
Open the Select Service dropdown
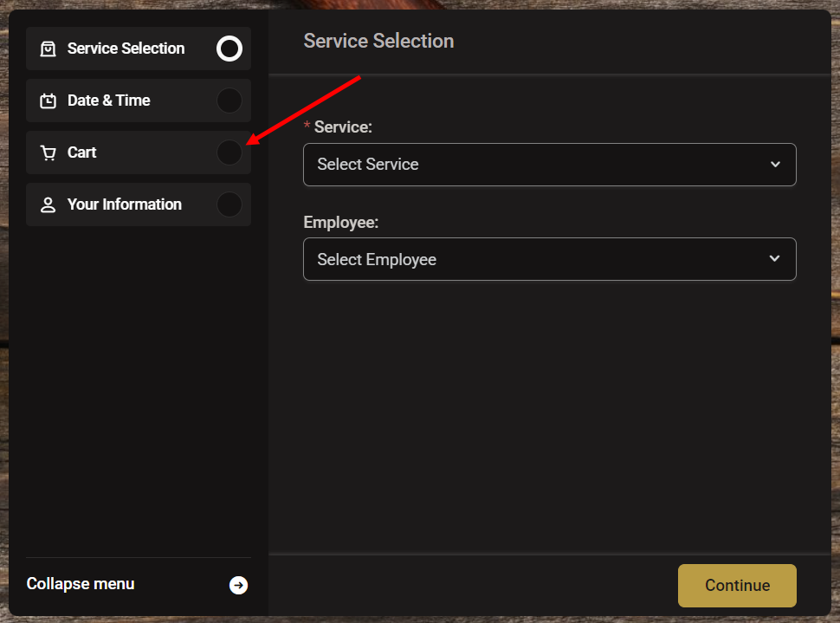click(x=537, y=165)
